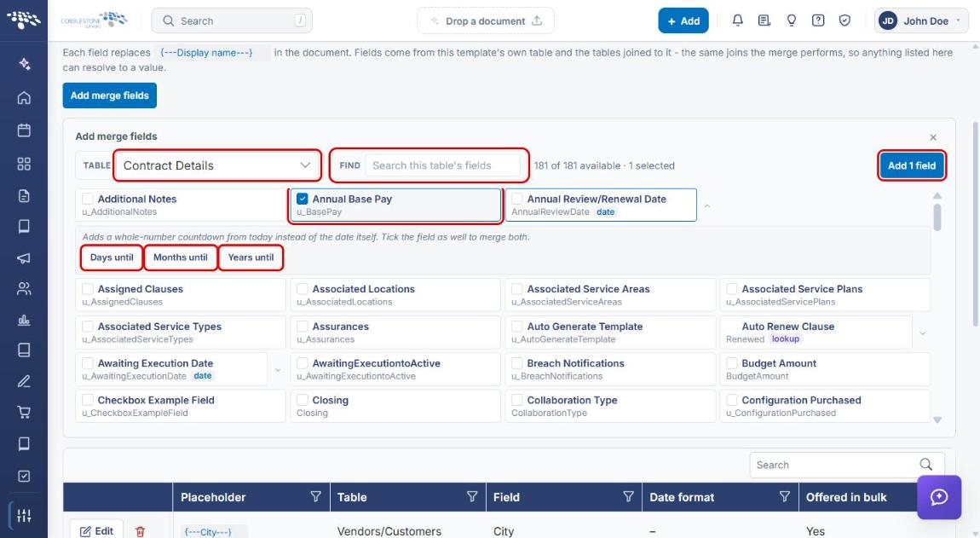Click the global Search field
This screenshot has width=980, height=538.
point(232,20)
